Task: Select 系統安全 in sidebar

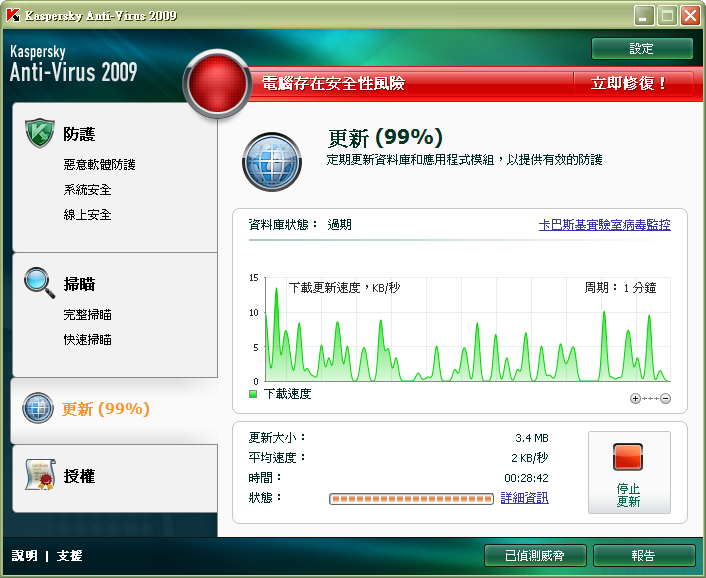Action: pos(87,190)
